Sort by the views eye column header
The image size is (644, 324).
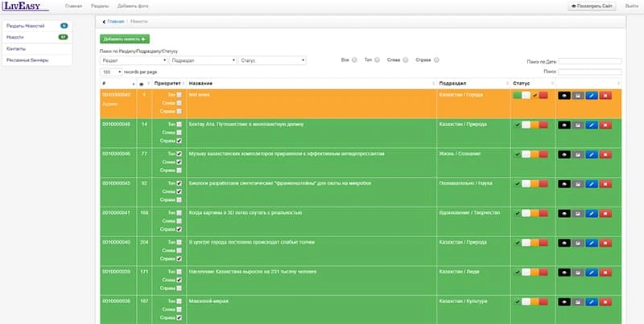click(x=144, y=84)
